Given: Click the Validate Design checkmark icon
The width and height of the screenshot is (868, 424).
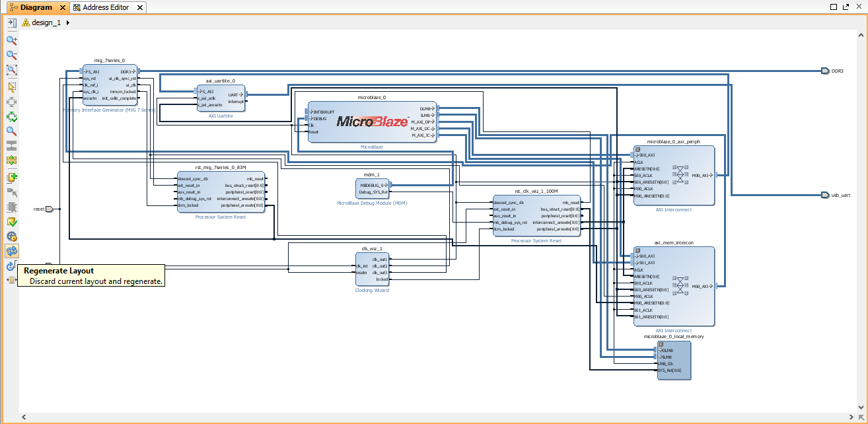Looking at the screenshot, I should tap(11, 222).
